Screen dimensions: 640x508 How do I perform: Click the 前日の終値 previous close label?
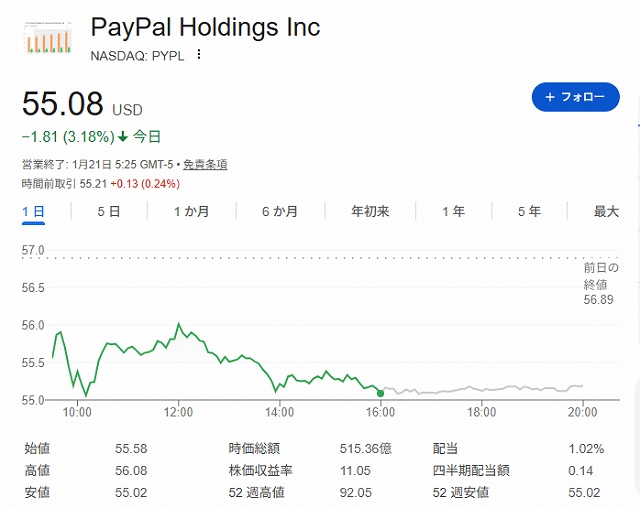602,277
